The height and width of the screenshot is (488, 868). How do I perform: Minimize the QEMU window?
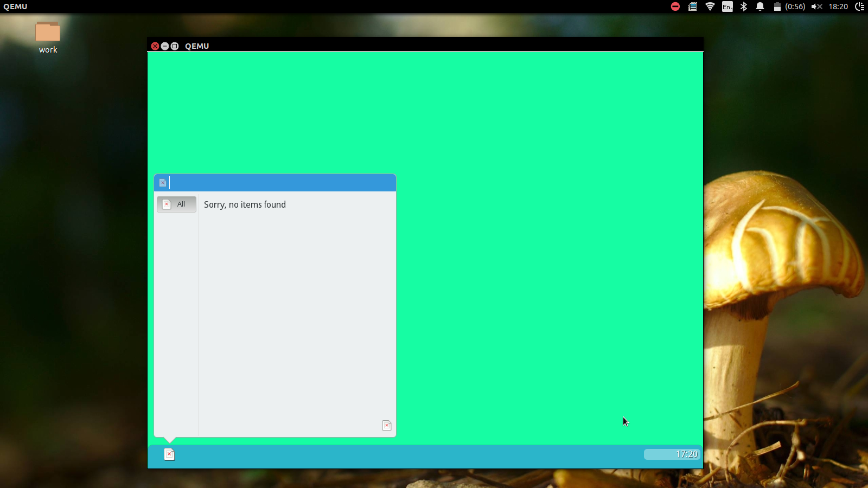click(165, 46)
